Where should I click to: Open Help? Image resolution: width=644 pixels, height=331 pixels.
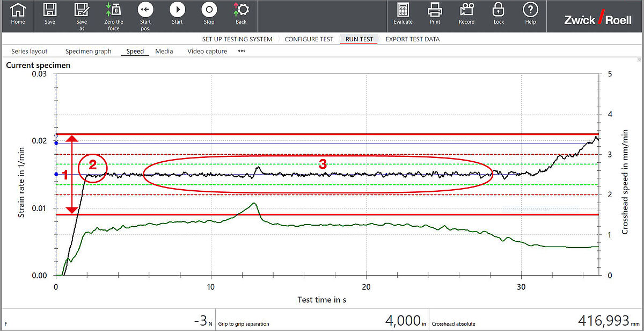click(530, 14)
